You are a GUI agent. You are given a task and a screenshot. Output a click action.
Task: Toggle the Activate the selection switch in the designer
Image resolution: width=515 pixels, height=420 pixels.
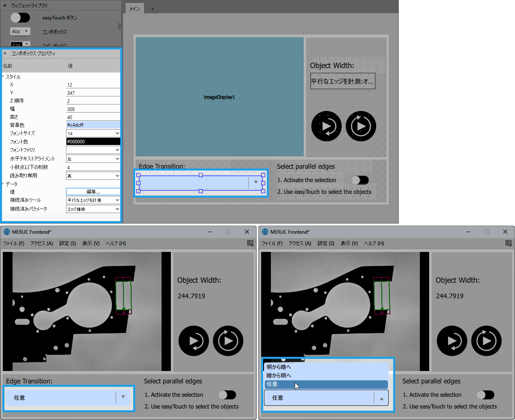[360, 180]
